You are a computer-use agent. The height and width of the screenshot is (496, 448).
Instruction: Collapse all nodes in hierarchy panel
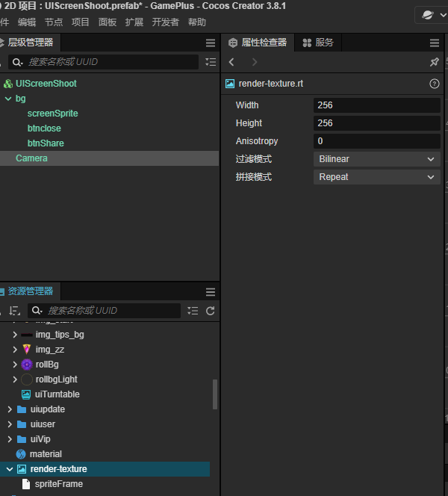(x=211, y=62)
